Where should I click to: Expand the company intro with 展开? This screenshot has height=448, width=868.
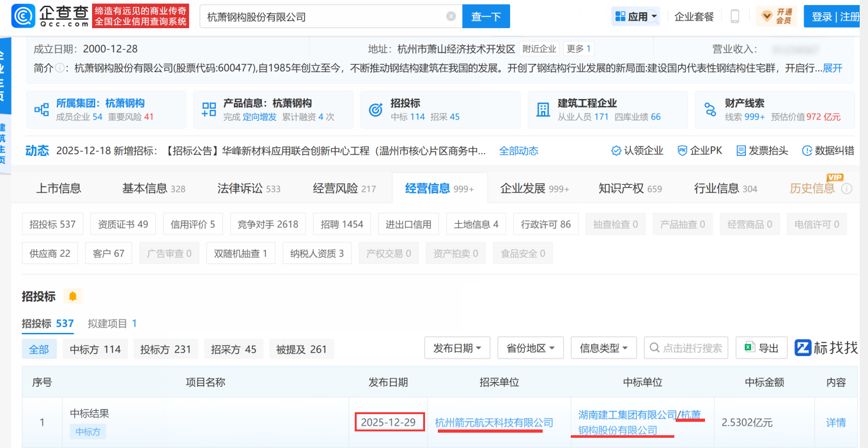833,68
